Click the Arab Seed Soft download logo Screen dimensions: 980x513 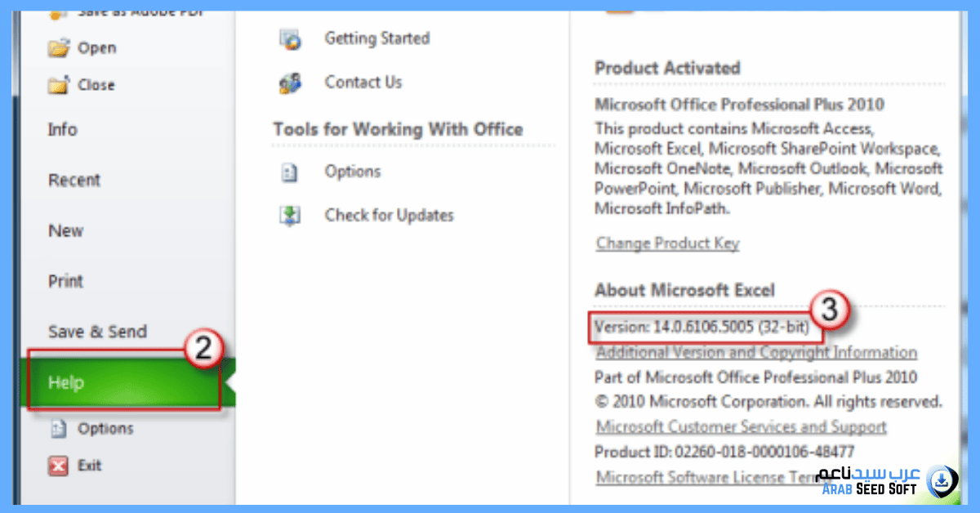click(x=942, y=479)
